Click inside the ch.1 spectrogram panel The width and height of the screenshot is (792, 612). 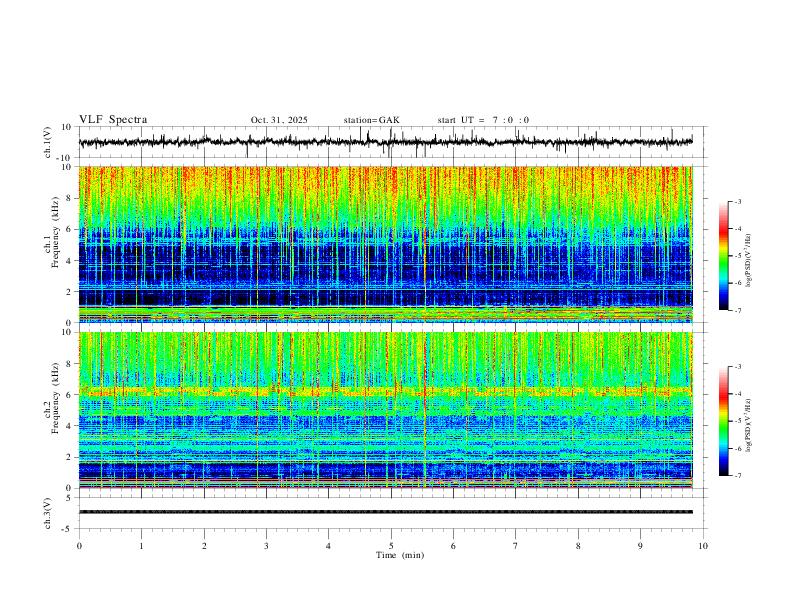click(385, 244)
